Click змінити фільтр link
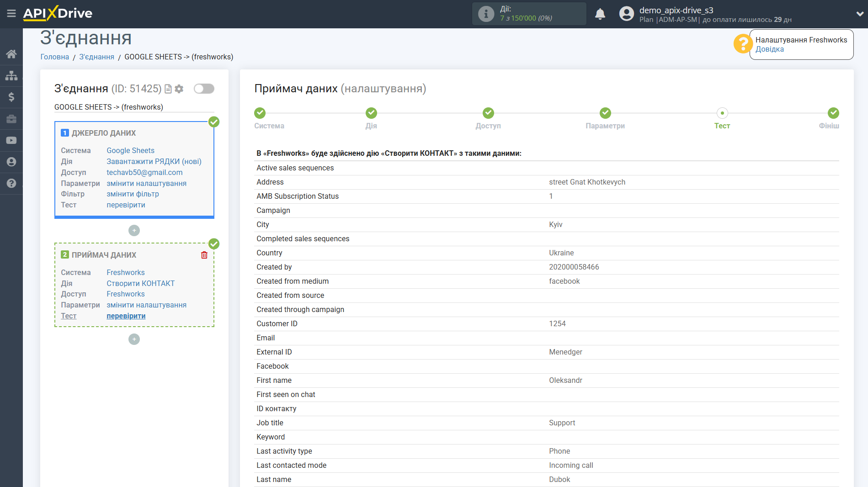Screen dimensions: 868x487 click(x=133, y=194)
